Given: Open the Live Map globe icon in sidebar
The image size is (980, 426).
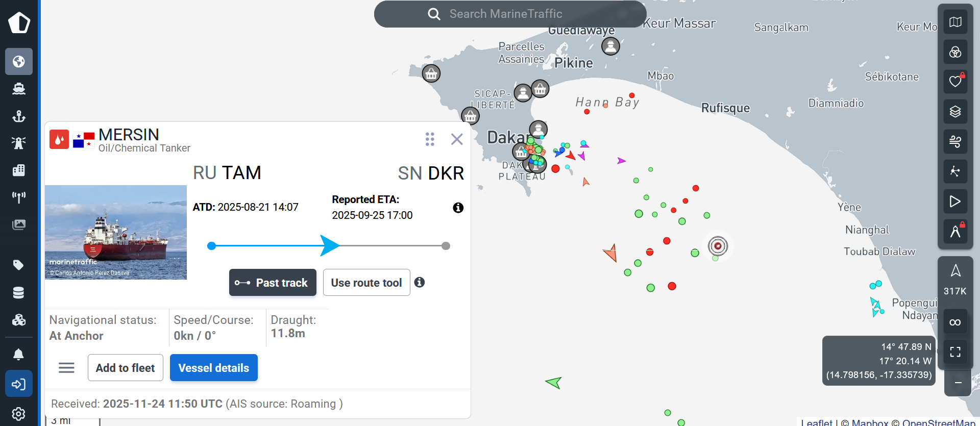Looking at the screenshot, I should click(x=19, y=62).
